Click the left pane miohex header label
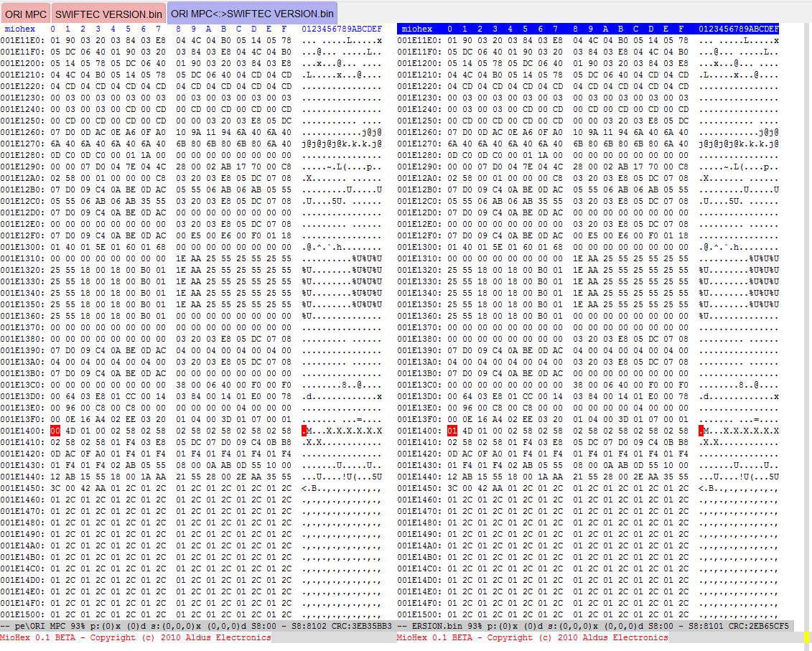 click(x=19, y=29)
